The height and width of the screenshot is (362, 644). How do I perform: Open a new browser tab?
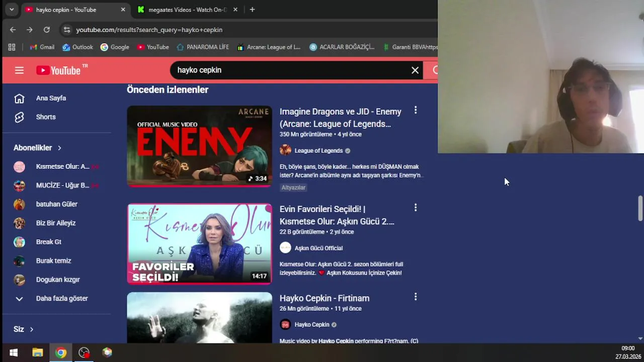pos(252,10)
